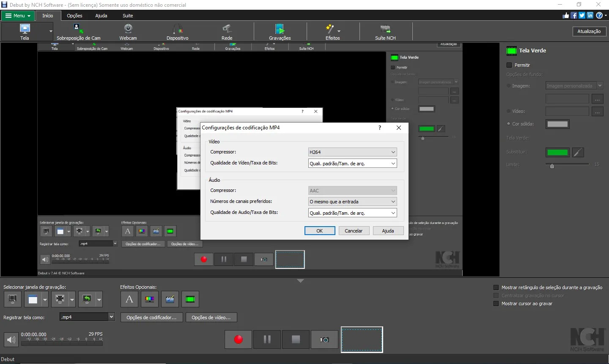The image size is (609, 364).
Task: Click Ajuda button in MP4 dialog
Action: point(388,230)
